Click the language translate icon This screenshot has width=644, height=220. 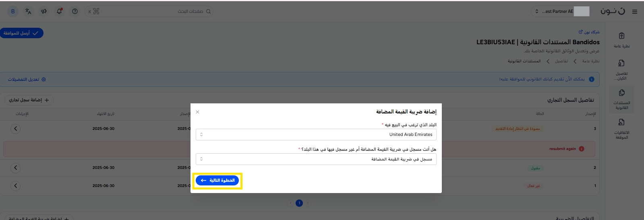[x=28, y=11]
